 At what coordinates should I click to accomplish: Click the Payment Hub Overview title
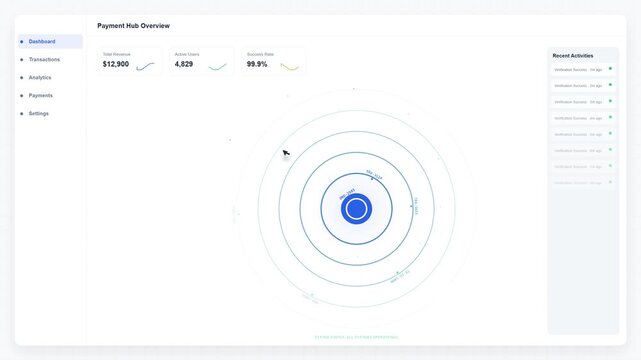(133, 26)
